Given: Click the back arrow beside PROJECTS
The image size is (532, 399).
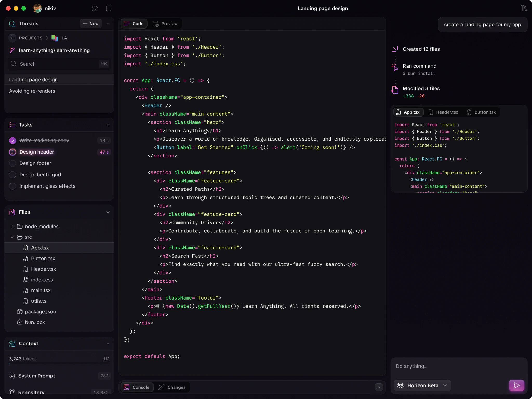Looking at the screenshot, I should (12, 38).
